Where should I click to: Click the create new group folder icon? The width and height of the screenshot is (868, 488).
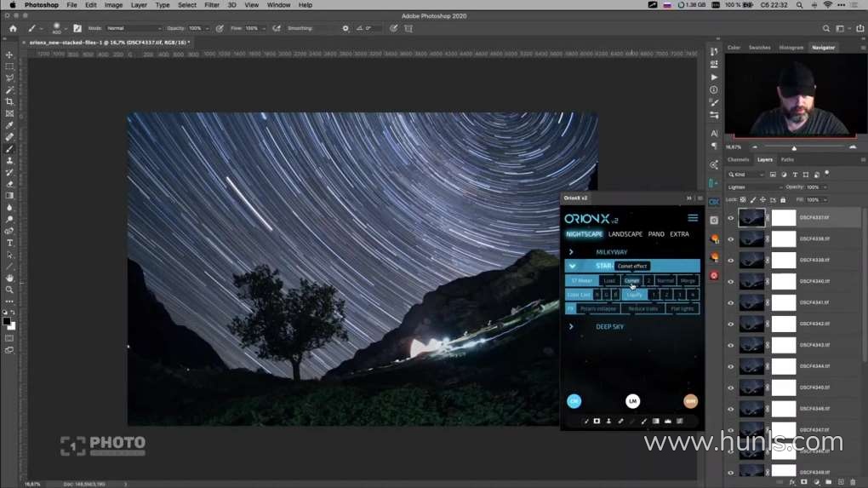point(828,482)
